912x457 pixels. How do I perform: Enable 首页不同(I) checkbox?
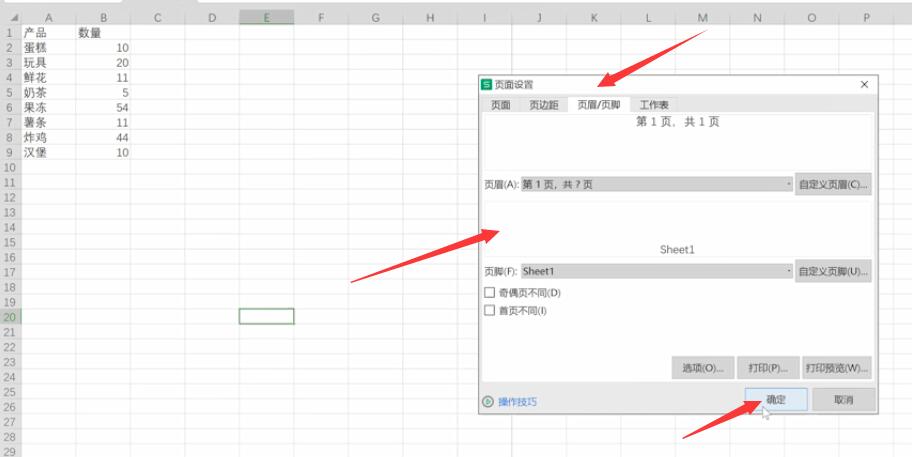point(490,310)
